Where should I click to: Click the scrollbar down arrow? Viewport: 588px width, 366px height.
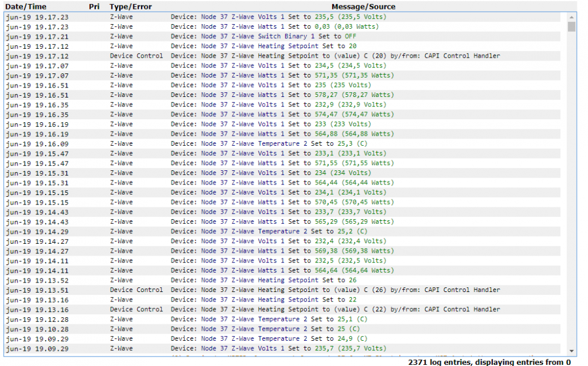[571, 350]
